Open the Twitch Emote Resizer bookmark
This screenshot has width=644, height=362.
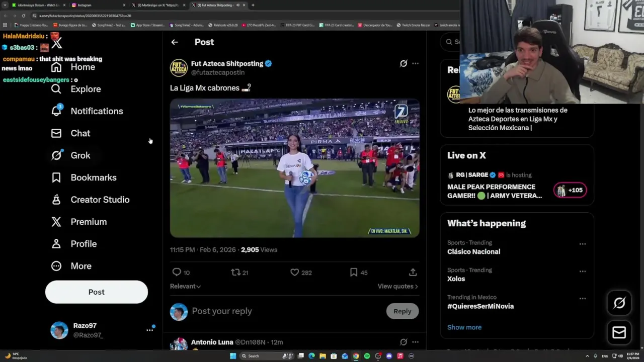(413, 25)
